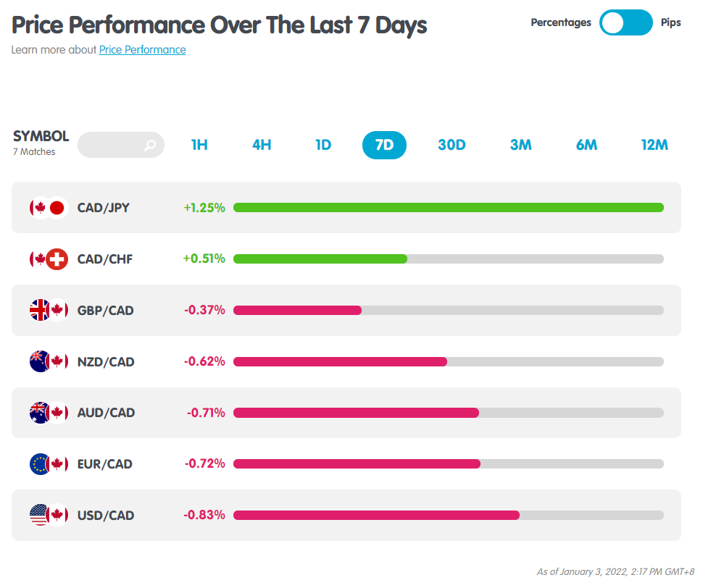Choose the 12M timeframe tab
The image size is (703, 588).
point(654,145)
